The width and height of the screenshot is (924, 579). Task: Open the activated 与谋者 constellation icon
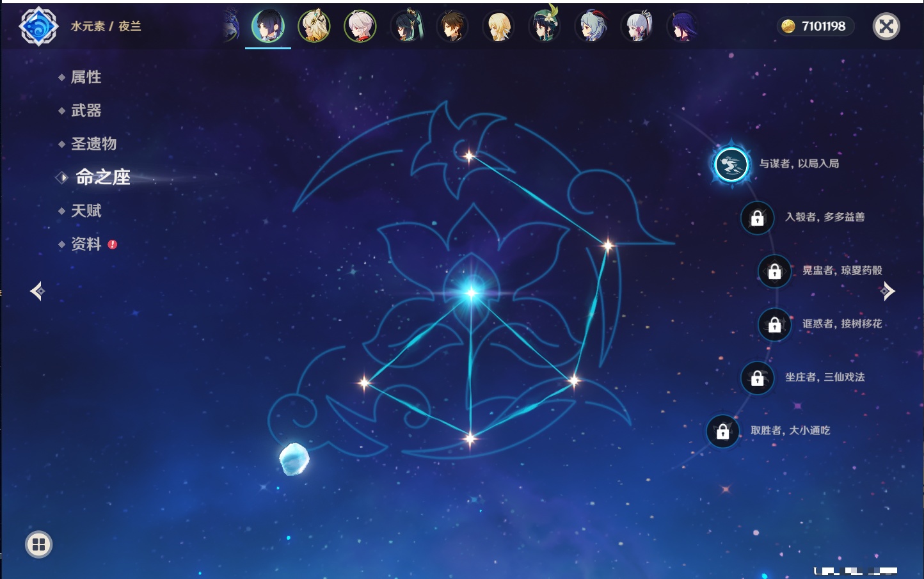coord(731,164)
